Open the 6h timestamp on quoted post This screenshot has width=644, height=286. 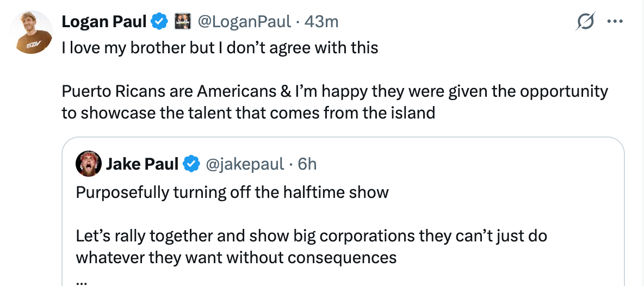click(307, 164)
